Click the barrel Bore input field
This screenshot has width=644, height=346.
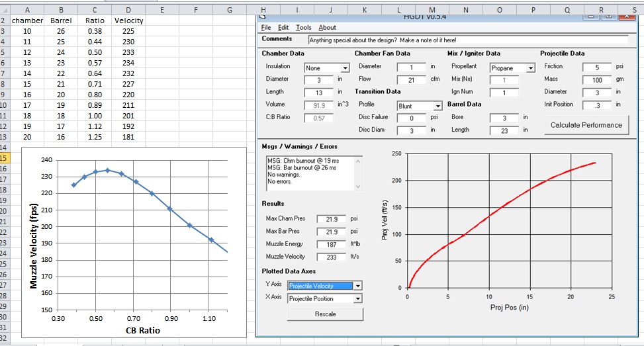[x=504, y=118]
